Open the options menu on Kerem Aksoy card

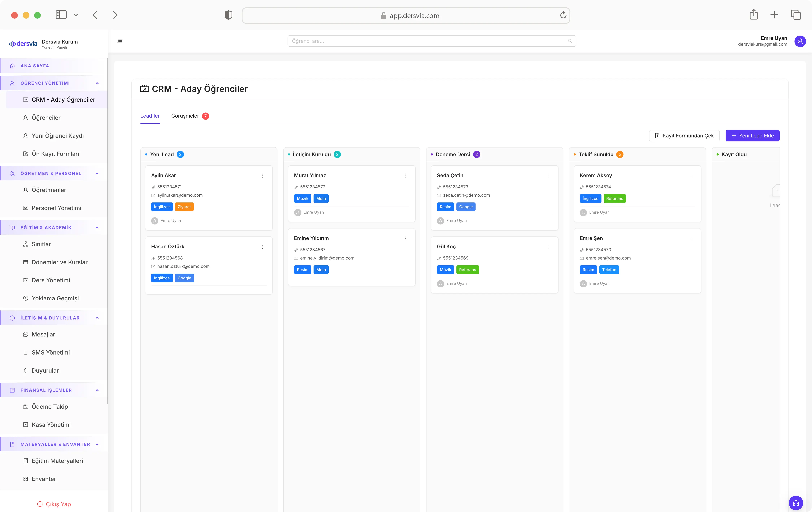(691, 176)
